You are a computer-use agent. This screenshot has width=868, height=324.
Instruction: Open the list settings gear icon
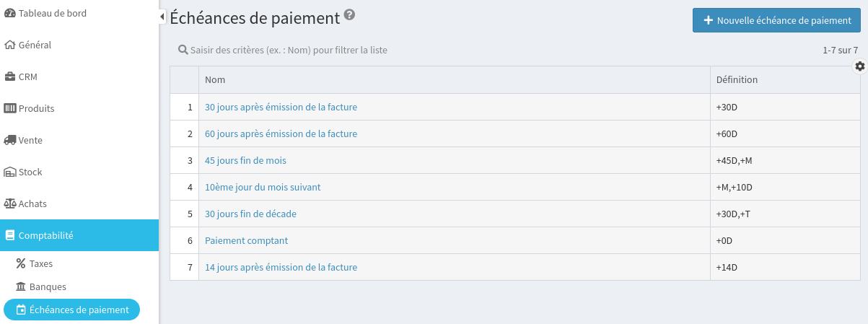tap(859, 66)
